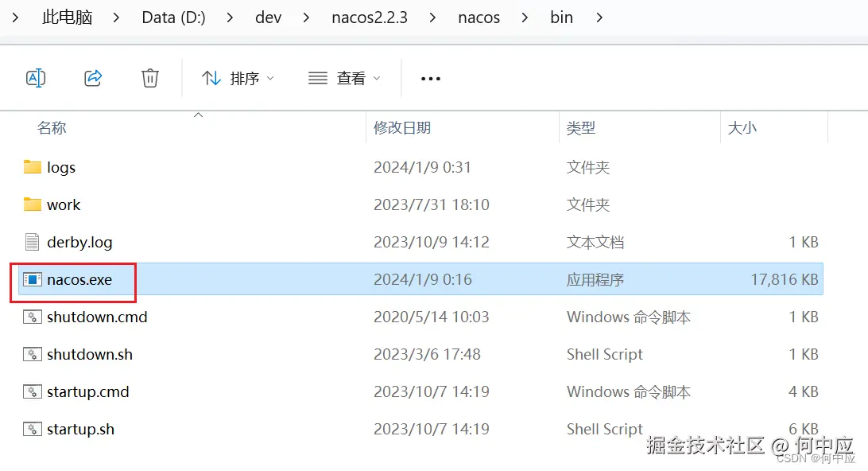This screenshot has width=868, height=471.
Task: Click the Rename icon in the toolbar
Action: (35, 77)
